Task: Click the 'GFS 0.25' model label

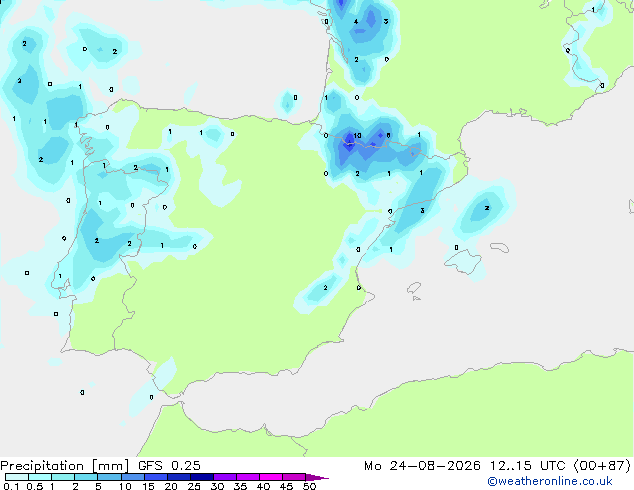Action: click(x=169, y=466)
